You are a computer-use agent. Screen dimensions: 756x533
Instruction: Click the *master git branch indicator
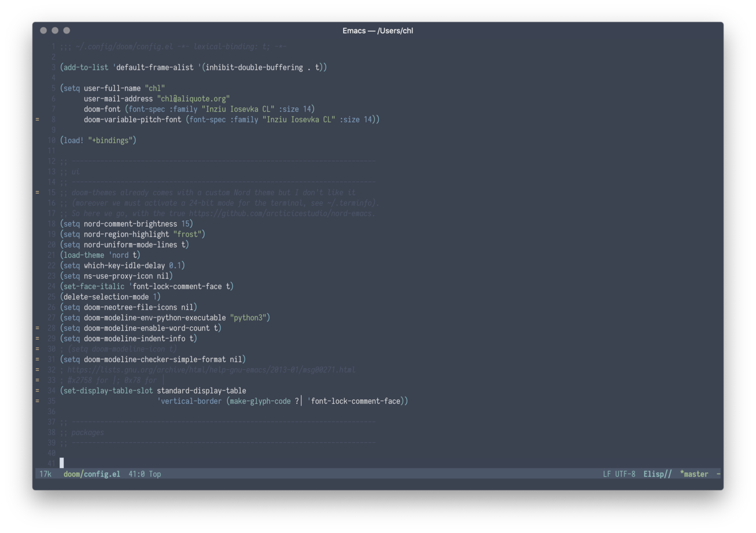pos(694,474)
